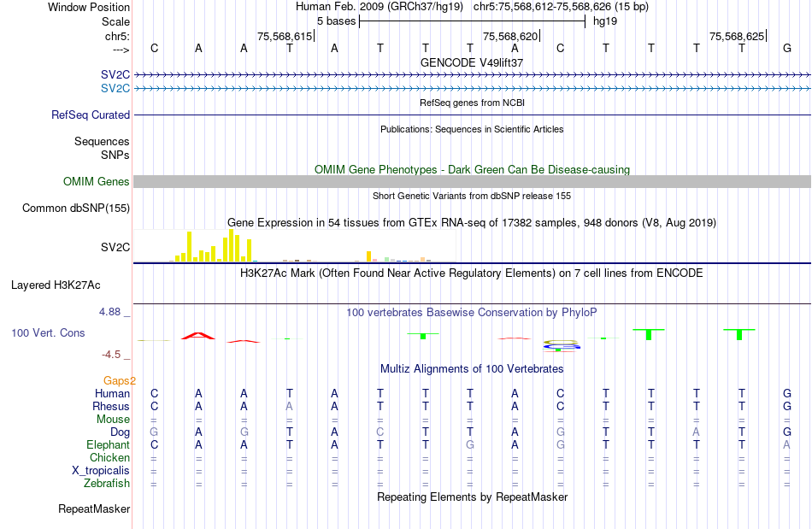Open the RefSeq Curated track label

90,115
